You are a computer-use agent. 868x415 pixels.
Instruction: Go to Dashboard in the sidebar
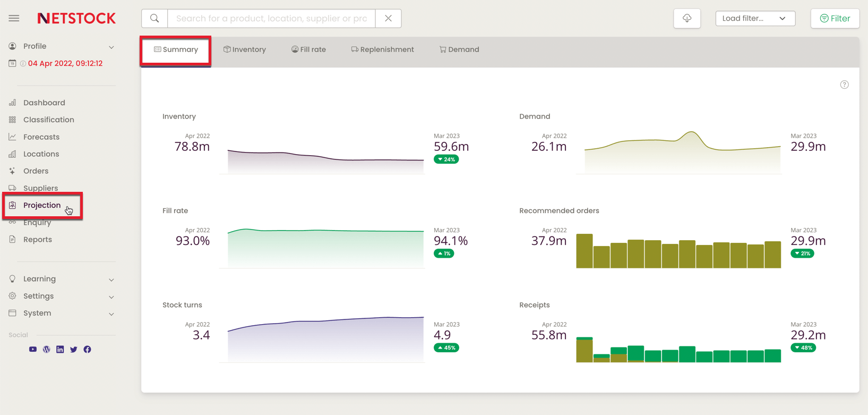44,103
